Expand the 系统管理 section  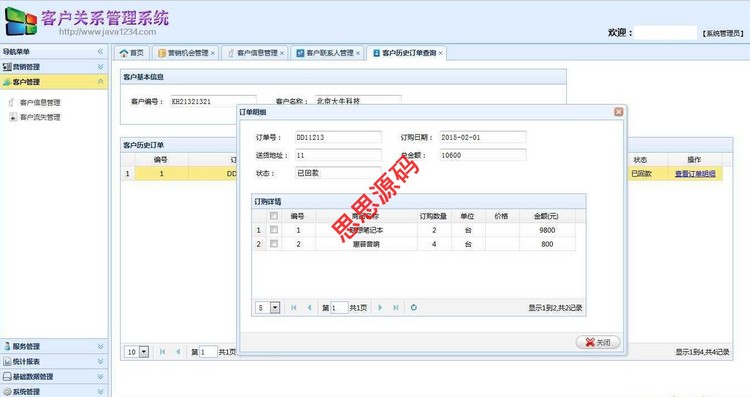[100, 392]
